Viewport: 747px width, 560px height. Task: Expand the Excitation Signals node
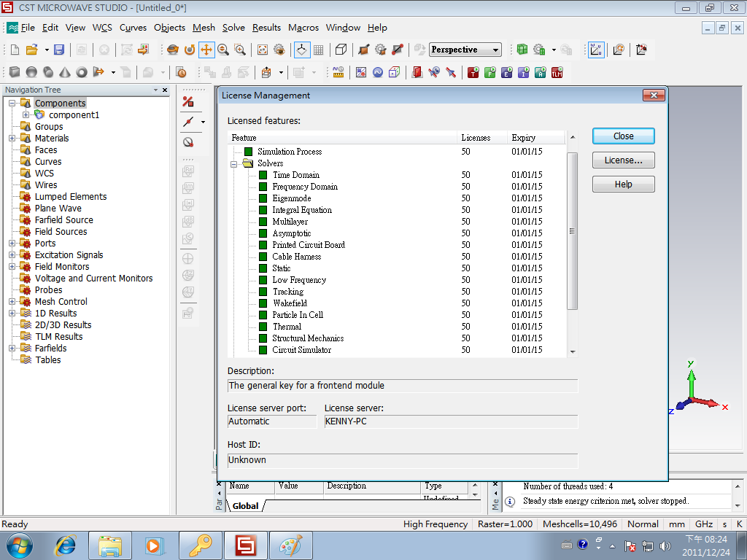tap(12, 254)
